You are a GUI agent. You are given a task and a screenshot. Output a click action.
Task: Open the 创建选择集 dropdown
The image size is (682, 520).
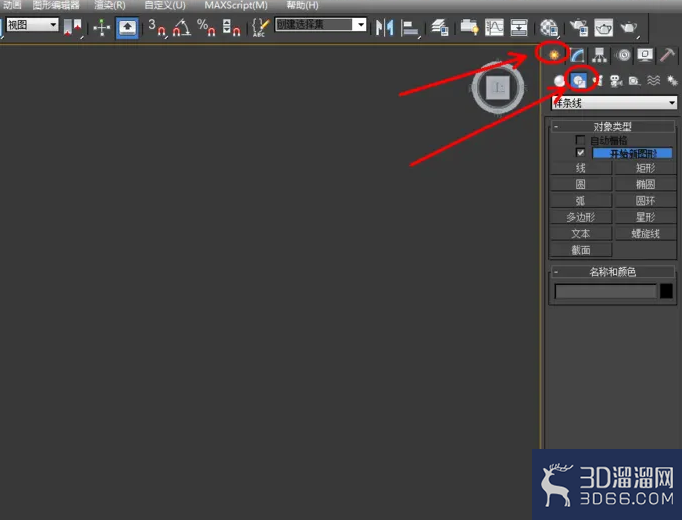click(321, 24)
